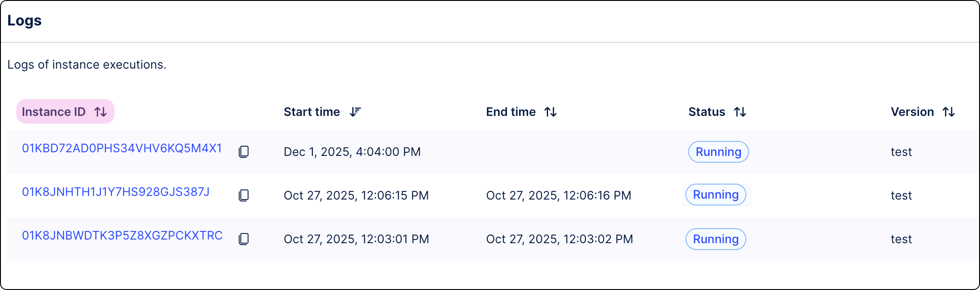Click the Start time column header label
The width and height of the screenshot is (980, 290).
pos(312,112)
